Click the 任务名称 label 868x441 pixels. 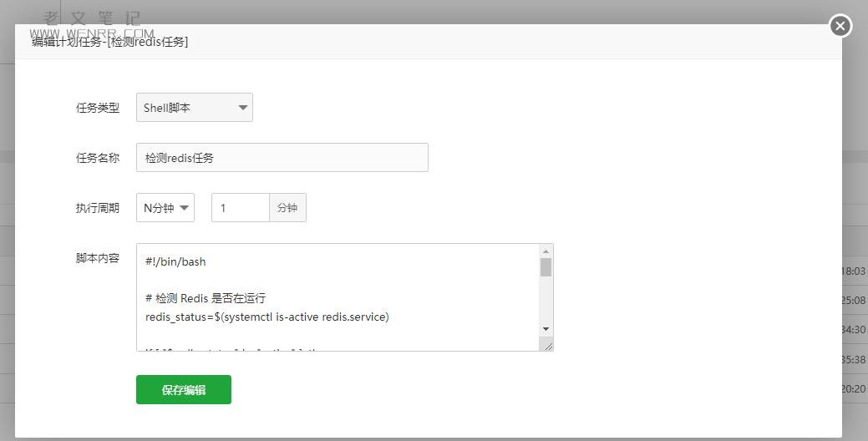pyautogui.click(x=98, y=158)
